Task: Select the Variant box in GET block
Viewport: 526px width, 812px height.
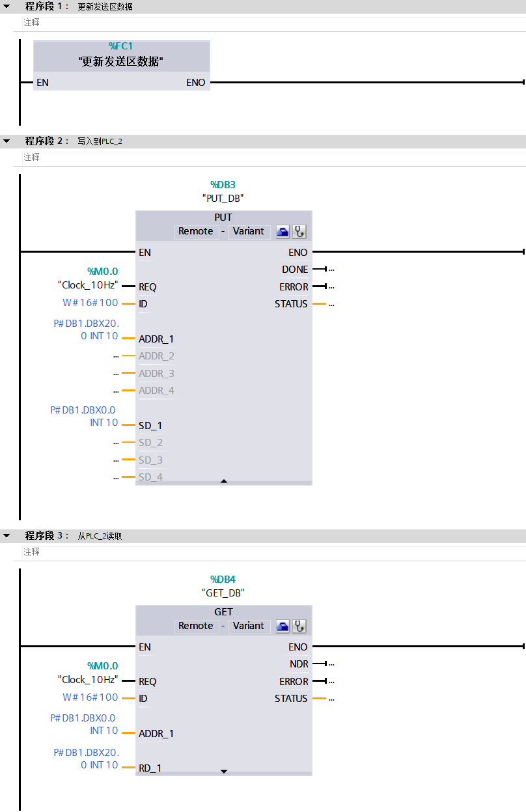Action: 249,626
